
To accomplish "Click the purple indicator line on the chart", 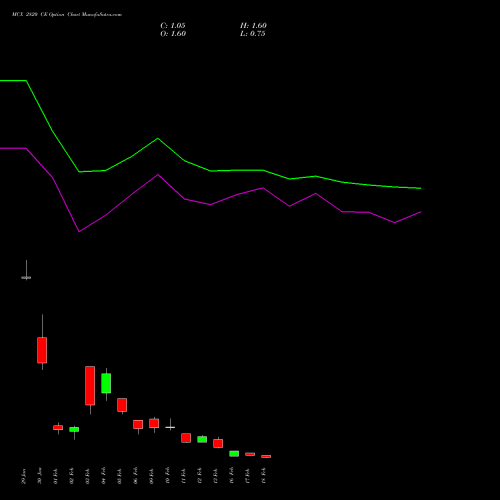I will click(x=211, y=204).
